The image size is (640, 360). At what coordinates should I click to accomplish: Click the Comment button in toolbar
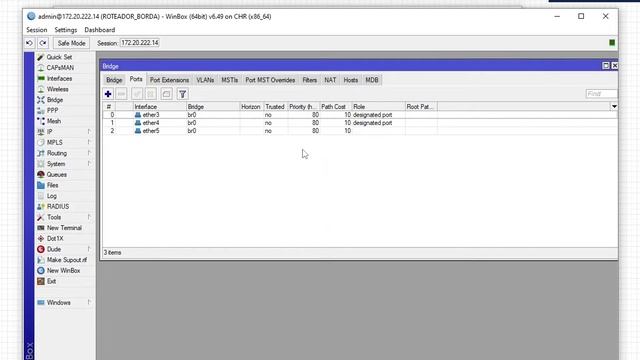click(x=166, y=94)
